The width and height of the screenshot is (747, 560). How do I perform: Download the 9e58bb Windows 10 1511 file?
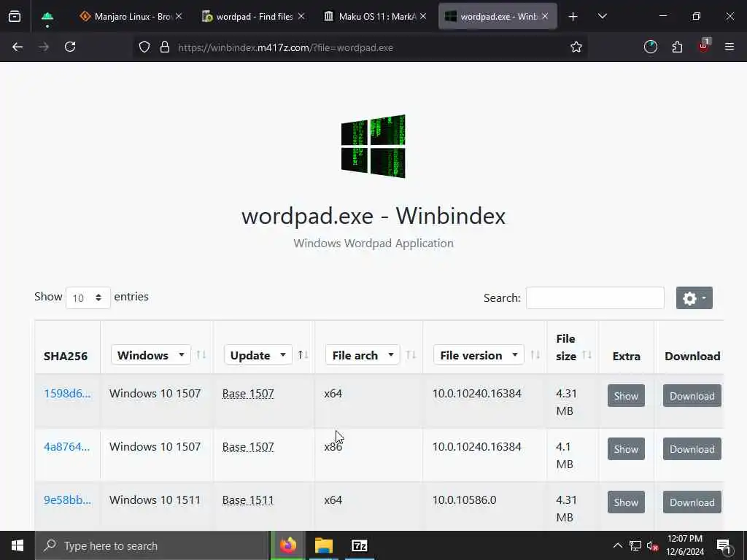point(692,502)
